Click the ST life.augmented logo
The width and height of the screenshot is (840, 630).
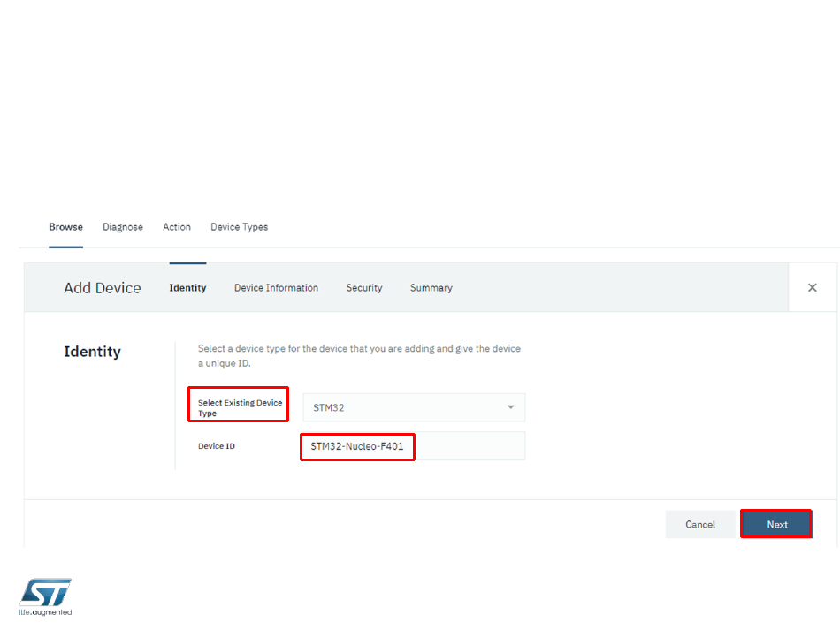pos(45,596)
